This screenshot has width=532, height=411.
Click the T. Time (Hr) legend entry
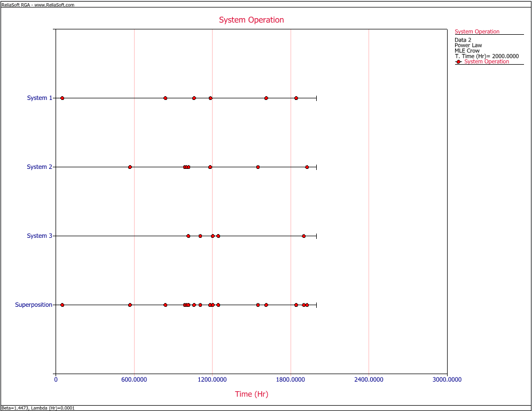(487, 56)
